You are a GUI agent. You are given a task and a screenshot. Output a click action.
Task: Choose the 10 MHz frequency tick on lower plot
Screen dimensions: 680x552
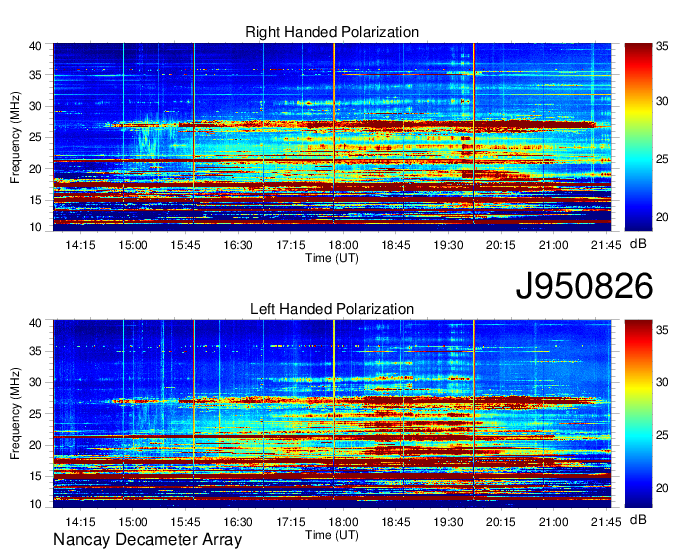[35, 504]
